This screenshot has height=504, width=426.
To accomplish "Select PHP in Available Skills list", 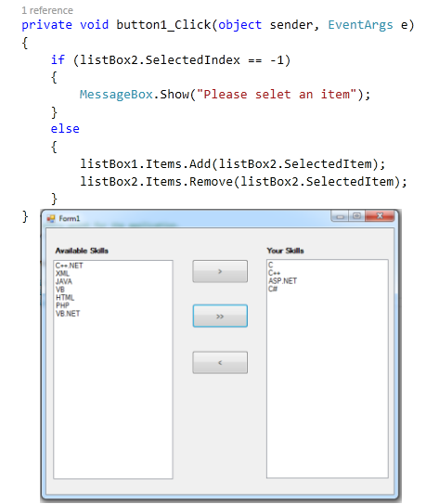I will tap(62, 305).
